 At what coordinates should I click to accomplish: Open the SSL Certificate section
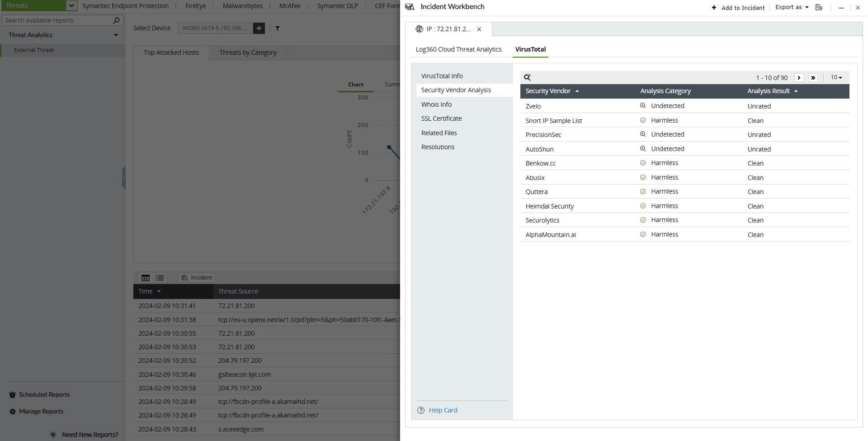441,119
